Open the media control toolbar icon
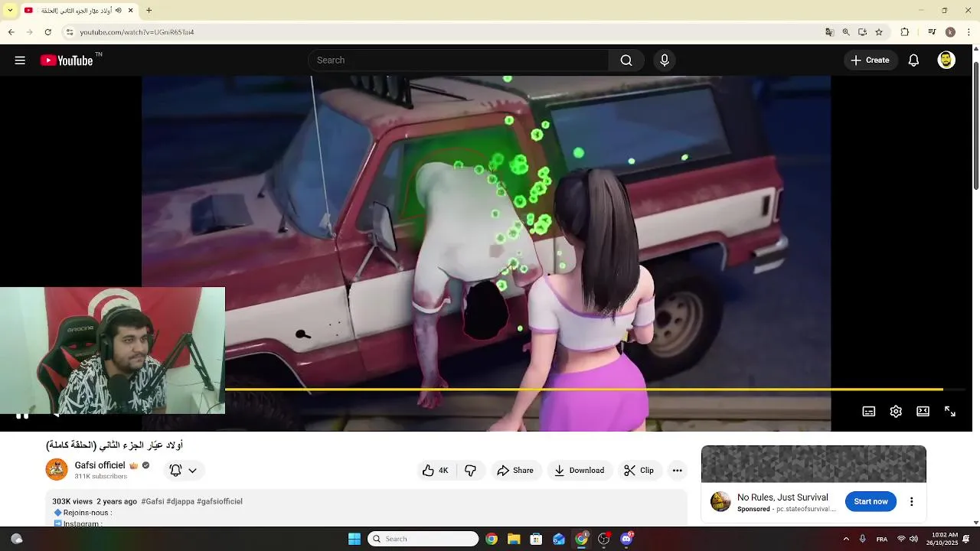 click(932, 32)
